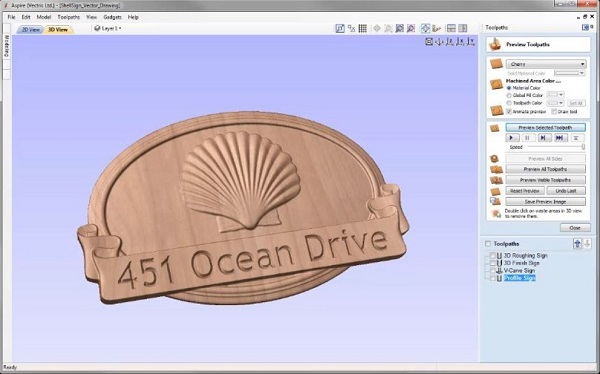Click the wood material block icon next to Cherry
This screenshot has width=600, height=374.
coord(496,64)
